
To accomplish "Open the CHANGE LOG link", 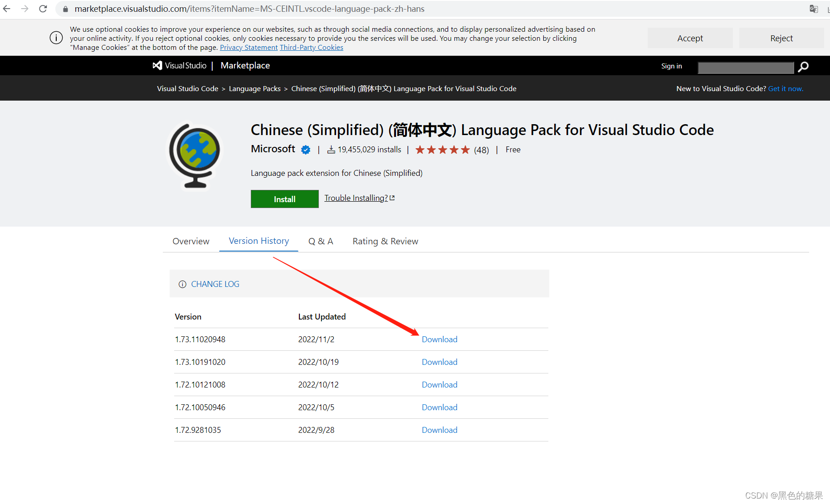I will (215, 284).
